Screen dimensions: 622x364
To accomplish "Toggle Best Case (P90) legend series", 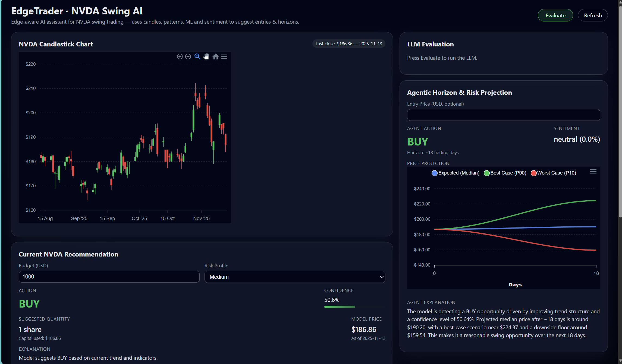I will [508, 173].
